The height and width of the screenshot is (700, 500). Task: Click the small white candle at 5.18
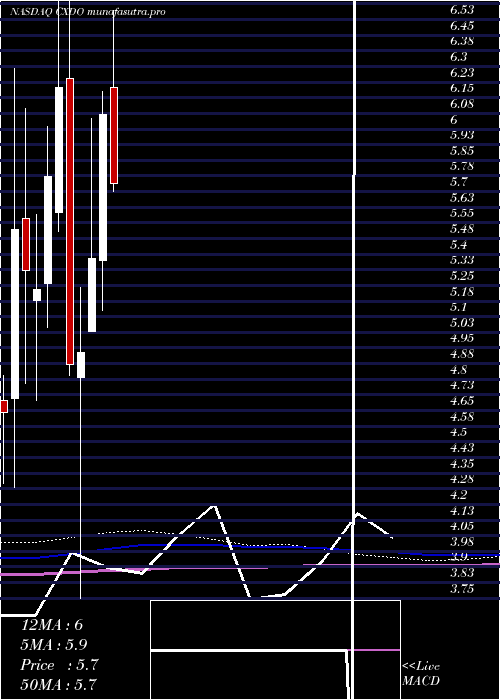click(x=37, y=295)
